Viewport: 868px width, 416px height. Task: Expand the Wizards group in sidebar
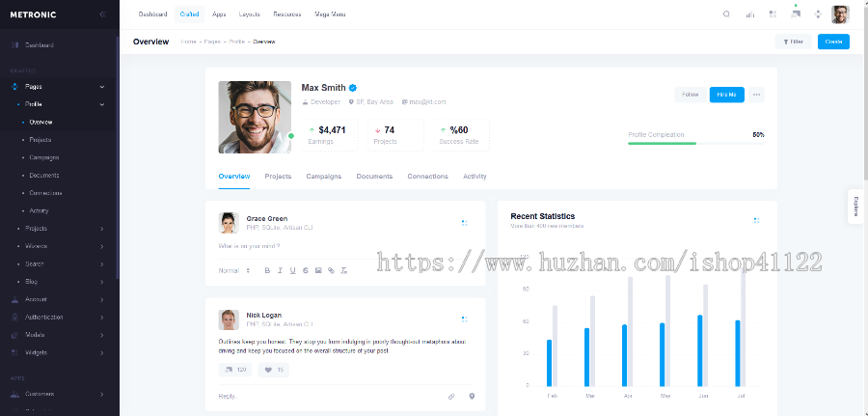pyautogui.click(x=59, y=246)
